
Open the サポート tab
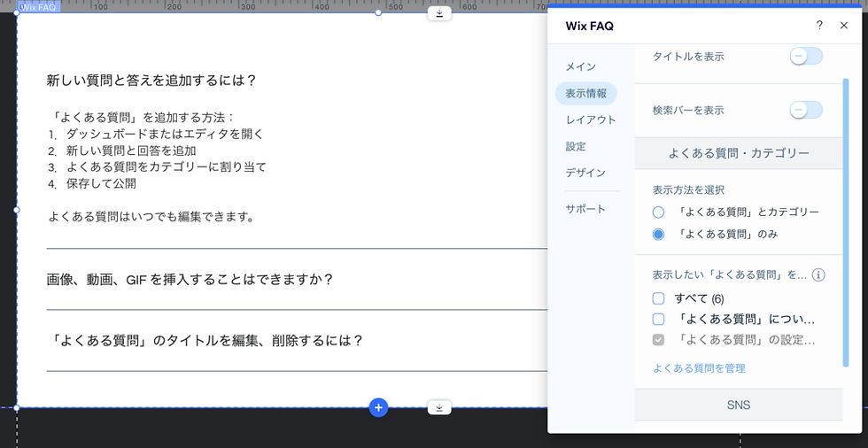pyautogui.click(x=585, y=209)
